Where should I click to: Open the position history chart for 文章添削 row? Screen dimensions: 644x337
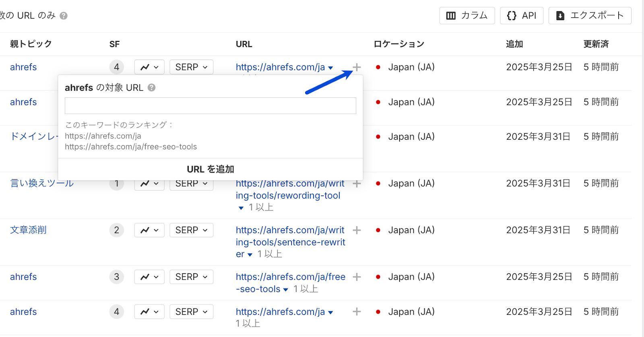point(149,230)
